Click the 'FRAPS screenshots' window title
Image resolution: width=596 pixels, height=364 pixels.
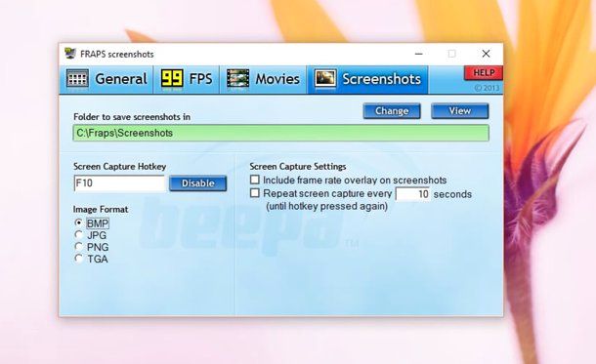click(117, 55)
